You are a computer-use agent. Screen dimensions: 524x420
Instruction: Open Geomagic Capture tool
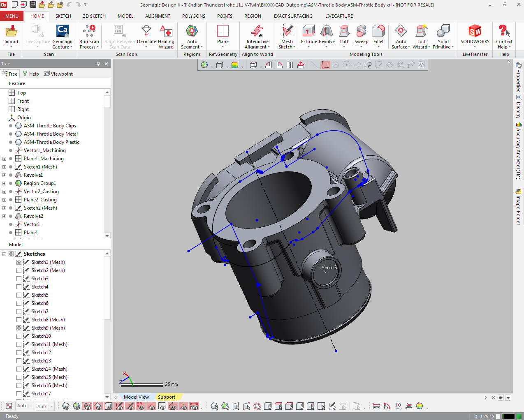point(63,36)
